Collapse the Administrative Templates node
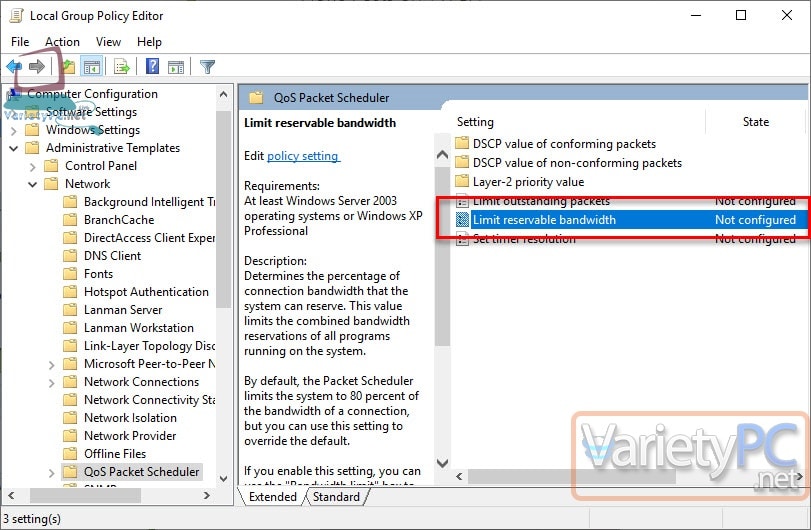Viewport: 811px width, 530px height. (x=14, y=148)
